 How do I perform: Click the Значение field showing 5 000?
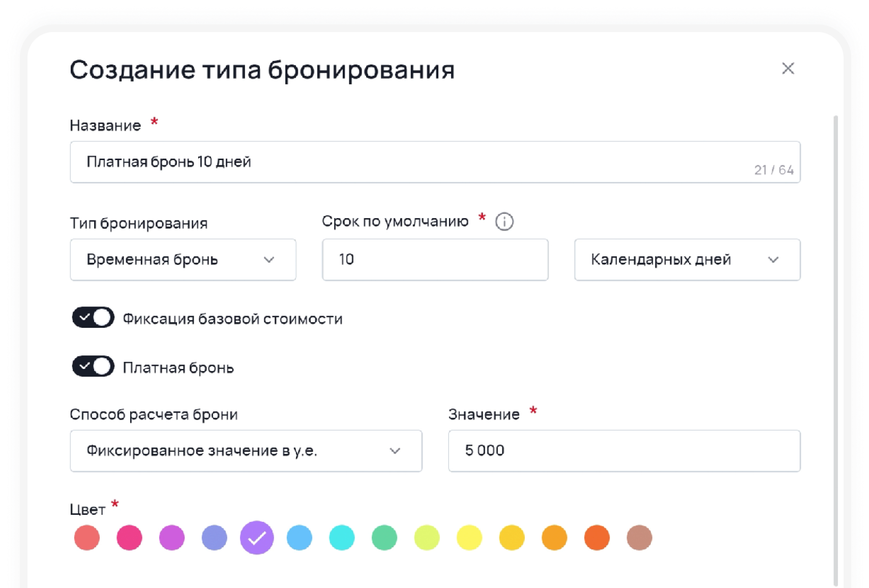click(624, 451)
